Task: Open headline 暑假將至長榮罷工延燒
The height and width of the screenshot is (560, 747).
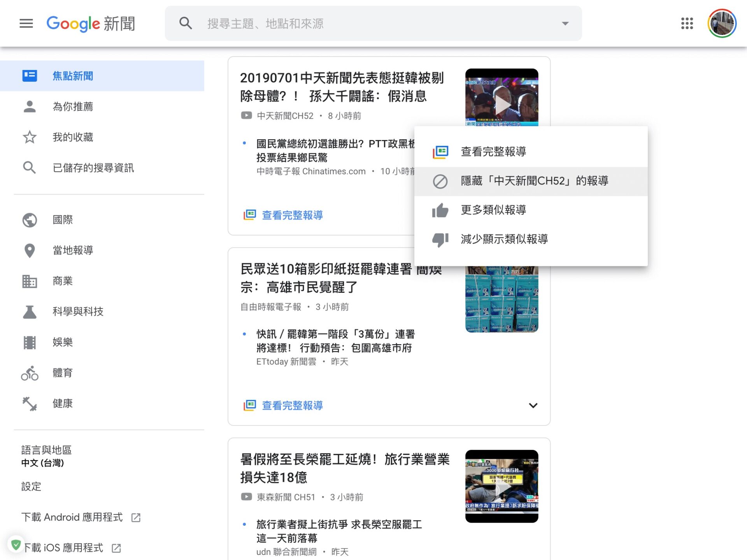Action: (345, 468)
